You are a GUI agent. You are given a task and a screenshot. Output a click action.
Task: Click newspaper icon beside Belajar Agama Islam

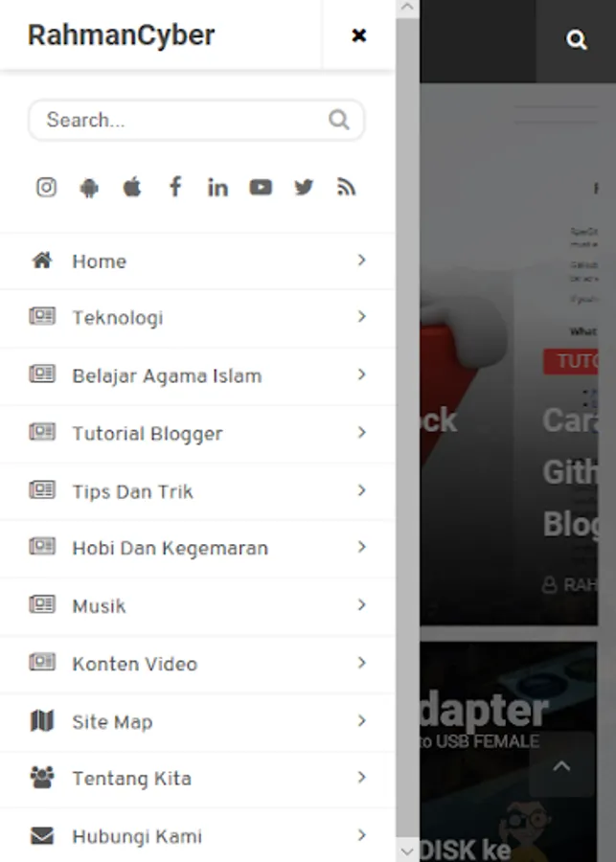click(x=42, y=374)
